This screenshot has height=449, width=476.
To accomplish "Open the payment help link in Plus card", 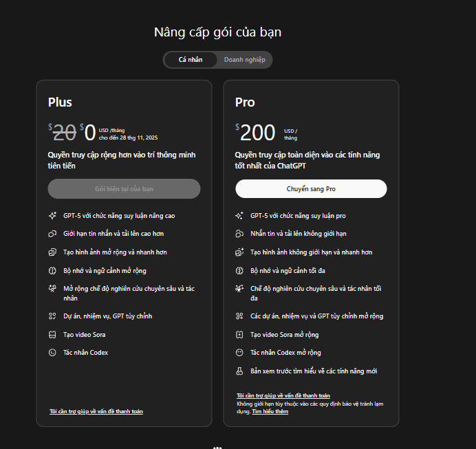I will point(96,411).
